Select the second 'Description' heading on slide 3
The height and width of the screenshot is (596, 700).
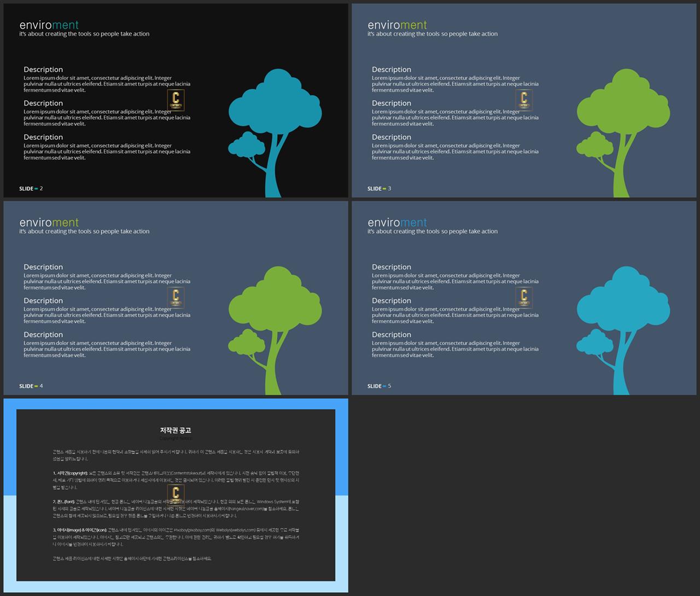point(392,103)
